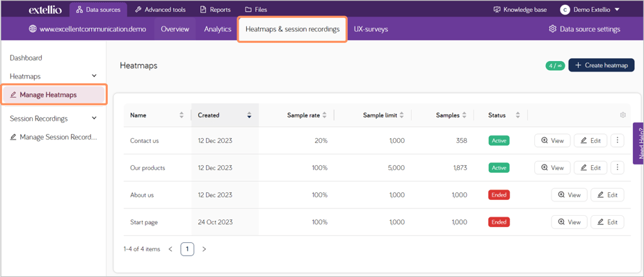Collapse the Session Recordings sidebar section
This screenshot has height=277, width=644.
point(94,118)
